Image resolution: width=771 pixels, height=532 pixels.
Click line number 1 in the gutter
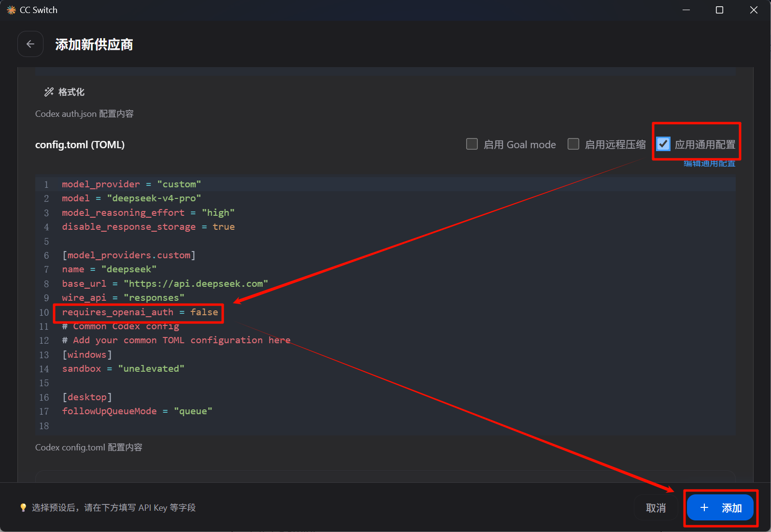click(46, 184)
